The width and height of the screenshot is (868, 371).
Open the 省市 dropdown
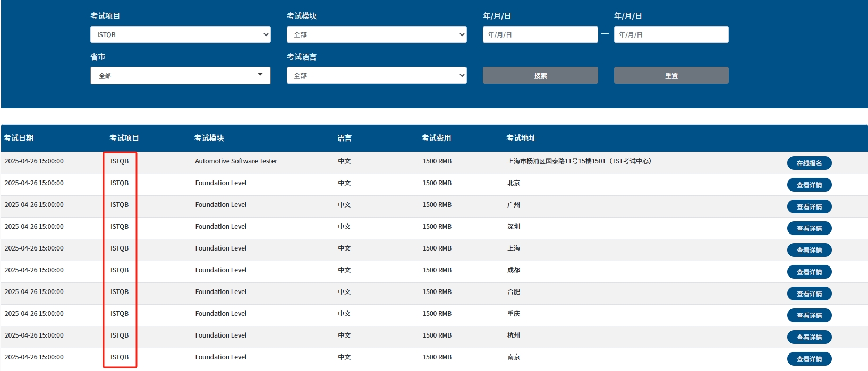(180, 75)
